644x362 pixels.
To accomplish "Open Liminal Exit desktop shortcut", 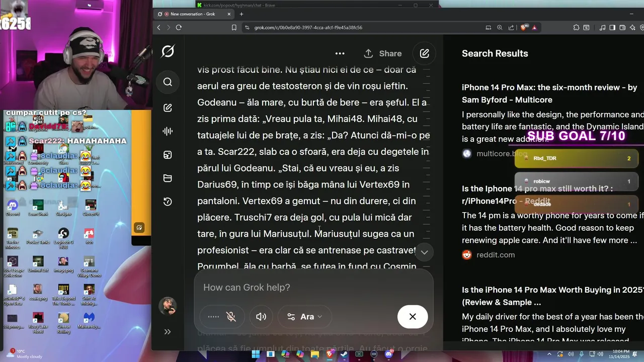I will click(38, 264).
